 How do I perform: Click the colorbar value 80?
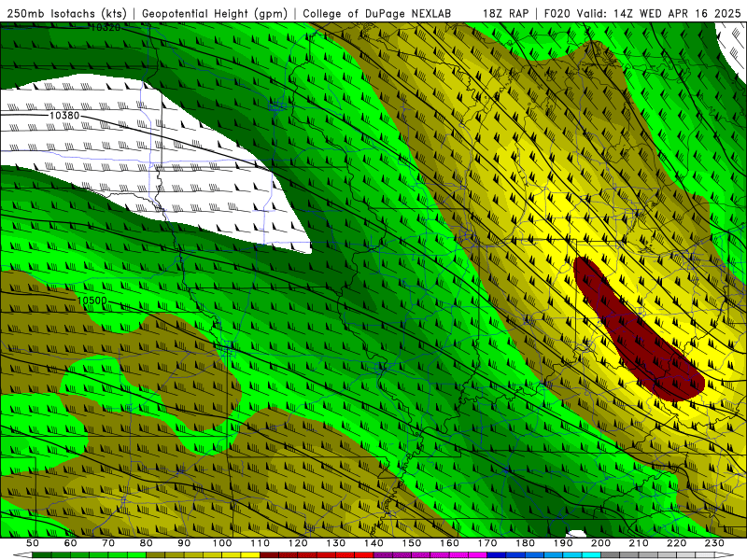pos(147,543)
